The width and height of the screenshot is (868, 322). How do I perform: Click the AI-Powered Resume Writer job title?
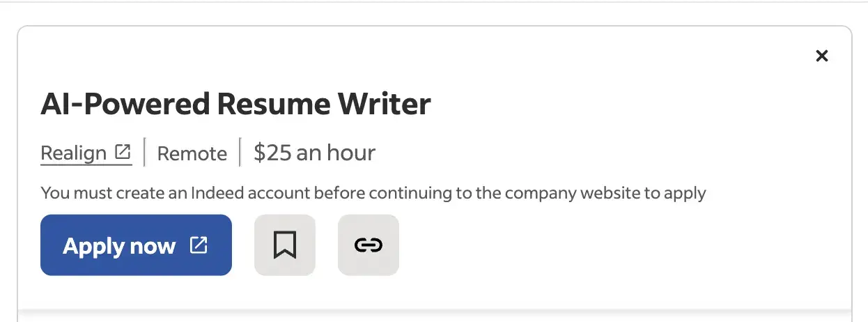[x=235, y=105]
